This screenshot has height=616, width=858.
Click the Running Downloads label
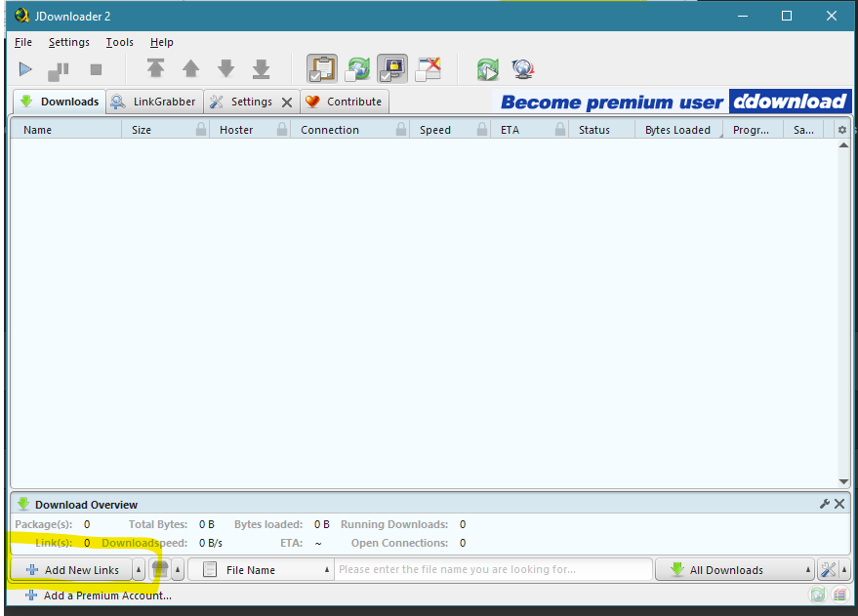[x=394, y=524]
